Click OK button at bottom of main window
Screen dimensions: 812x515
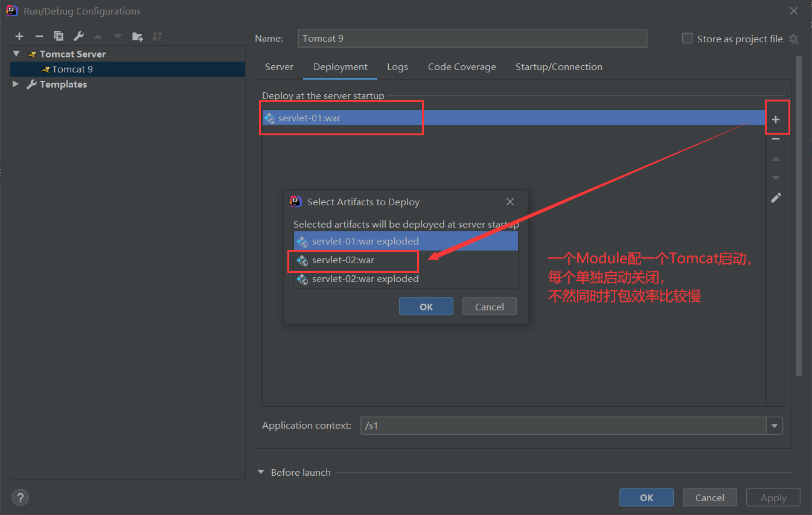647,497
